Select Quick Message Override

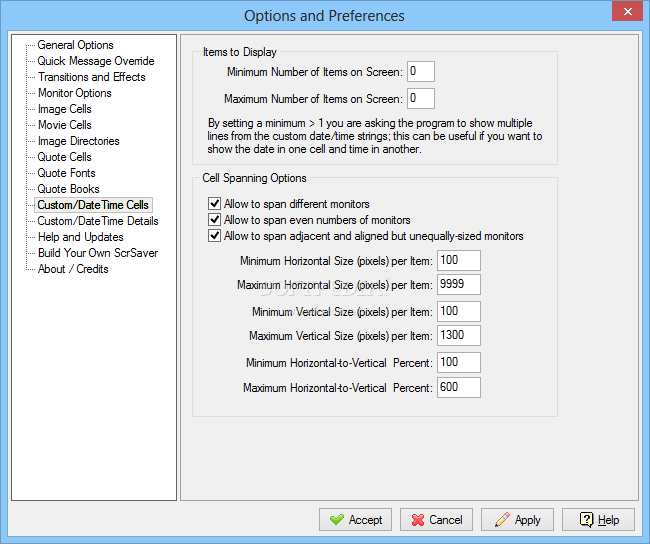[96, 61]
